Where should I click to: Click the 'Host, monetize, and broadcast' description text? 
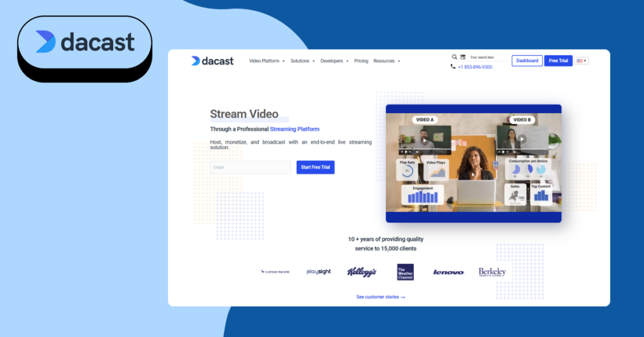[x=291, y=145]
